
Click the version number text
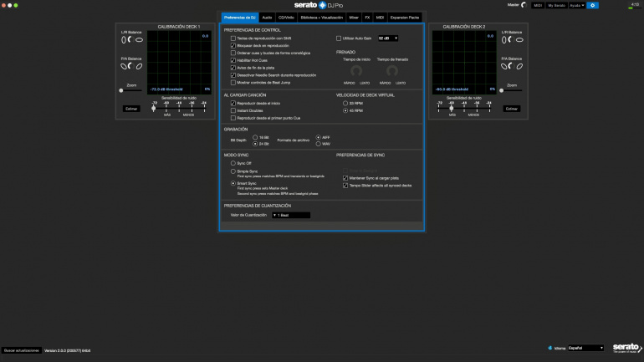[68, 350]
